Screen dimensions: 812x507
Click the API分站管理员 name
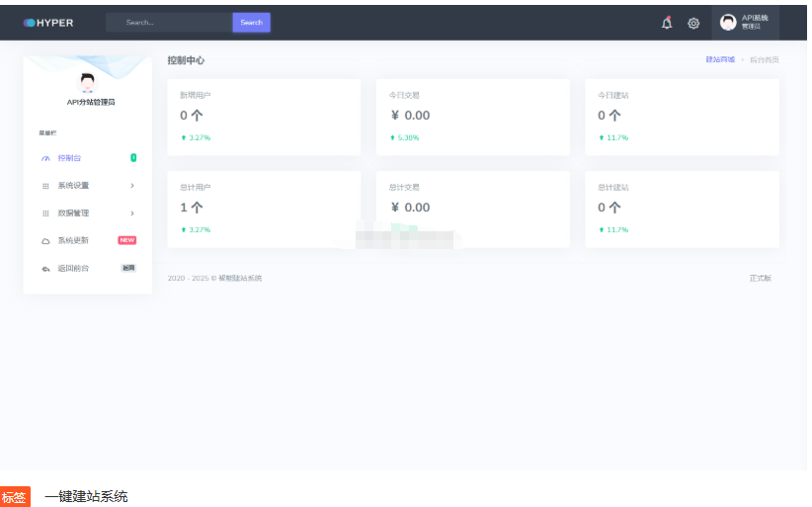[x=91, y=102]
